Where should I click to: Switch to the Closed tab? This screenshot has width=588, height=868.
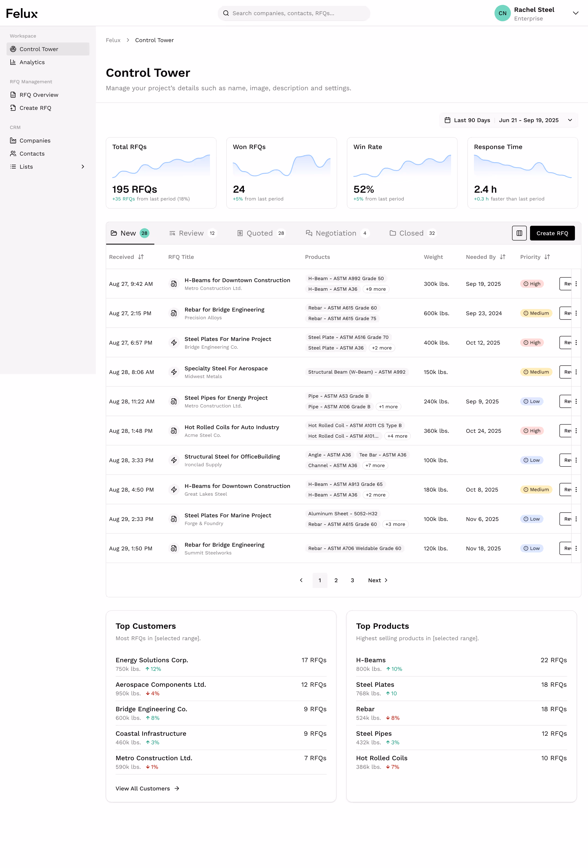click(412, 233)
